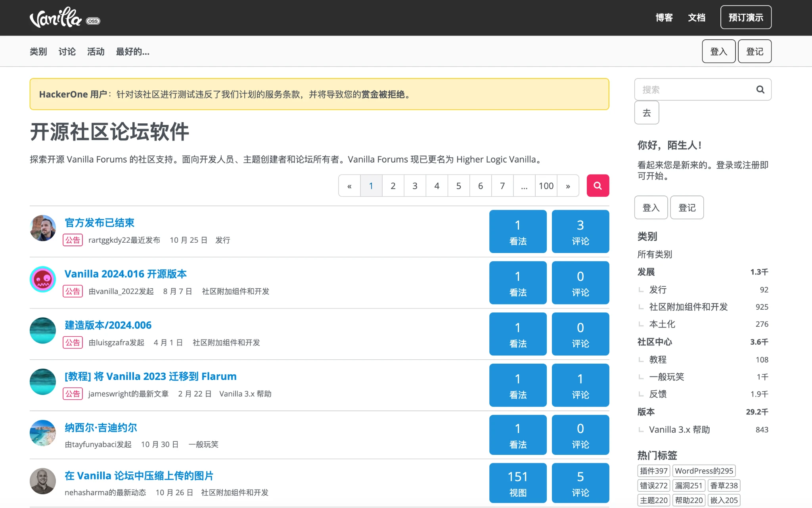The width and height of the screenshot is (812, 508).
Task: Click the 预订演示 button
Action: [x=745, y=17]
